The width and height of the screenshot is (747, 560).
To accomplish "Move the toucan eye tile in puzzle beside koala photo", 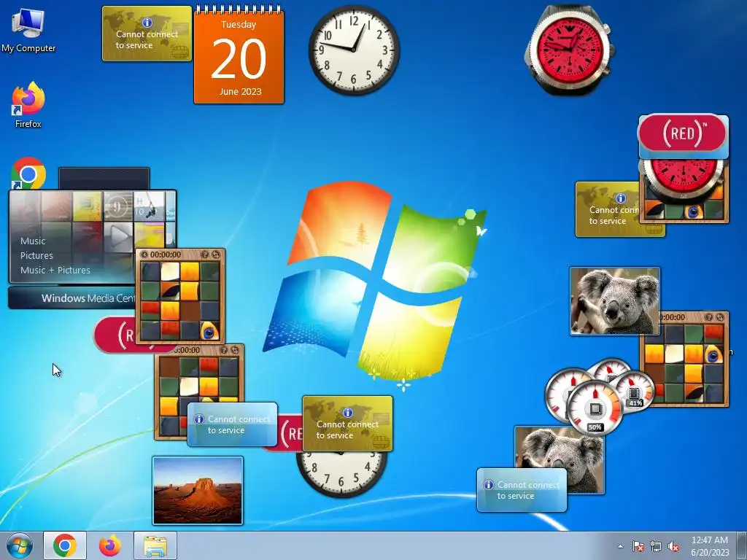I will 713,354.
